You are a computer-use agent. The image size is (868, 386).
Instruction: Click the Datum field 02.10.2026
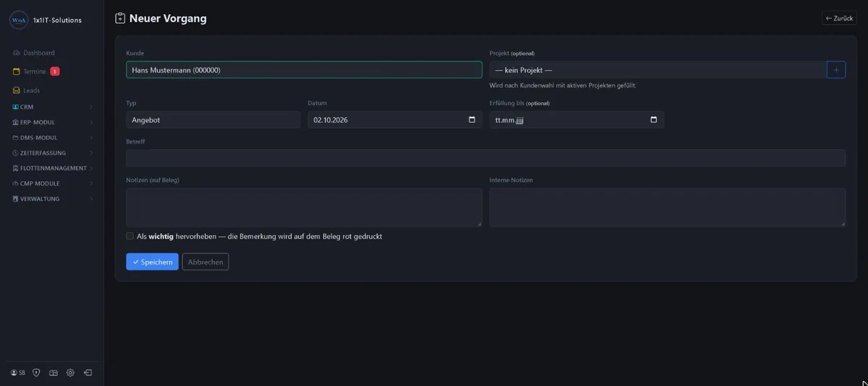[x=395, y=120]
